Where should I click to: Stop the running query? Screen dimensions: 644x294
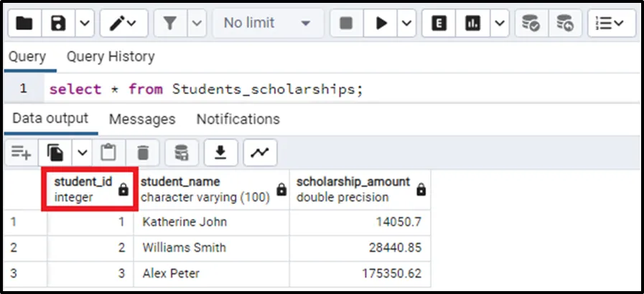(346, 24)
